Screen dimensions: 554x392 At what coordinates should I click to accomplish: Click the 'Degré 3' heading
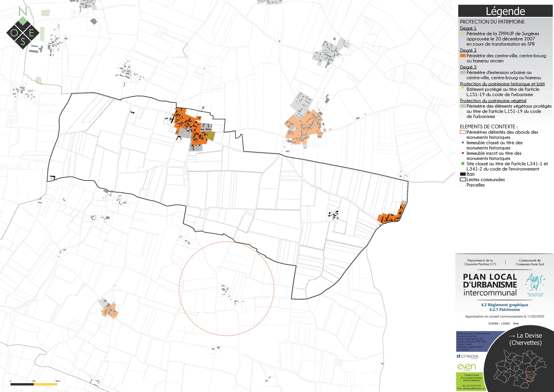click(x=468, y=67)
